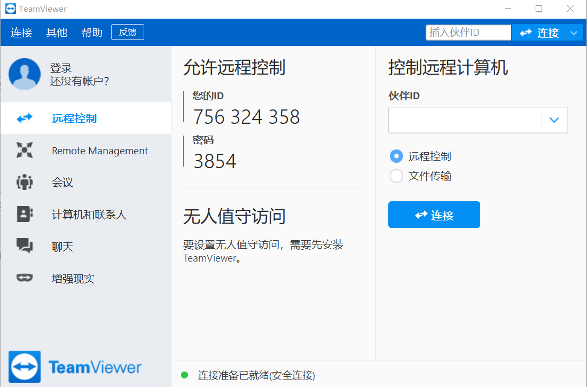Click the large blue 连接 button

pyautogui.click(x=434, y=215)
